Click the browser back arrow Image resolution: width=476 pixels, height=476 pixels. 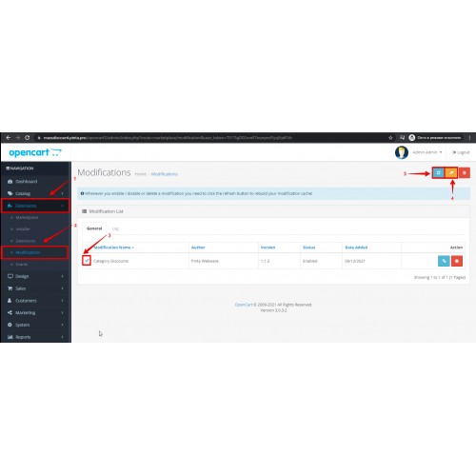9,138
